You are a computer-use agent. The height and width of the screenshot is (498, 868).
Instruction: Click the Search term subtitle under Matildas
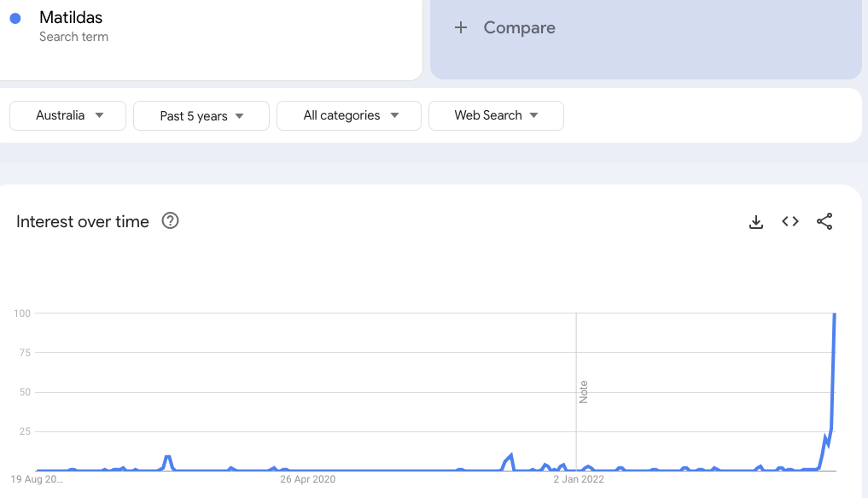[73, 37]
